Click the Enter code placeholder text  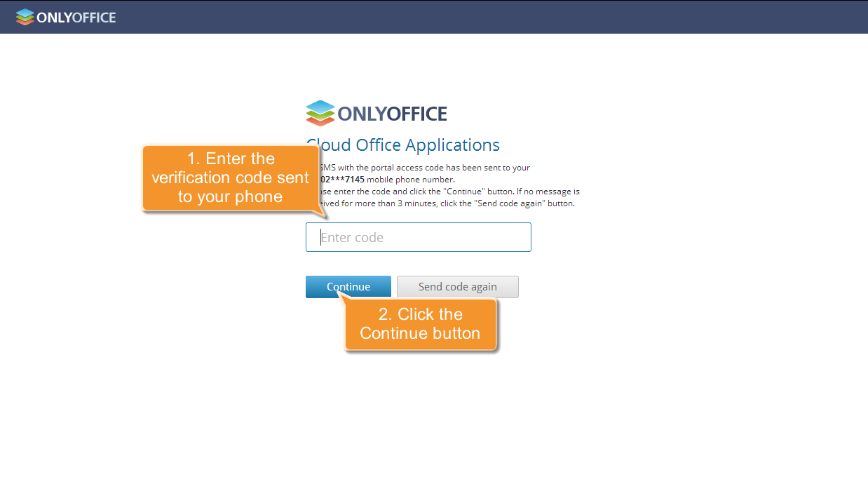coord(352,237)
